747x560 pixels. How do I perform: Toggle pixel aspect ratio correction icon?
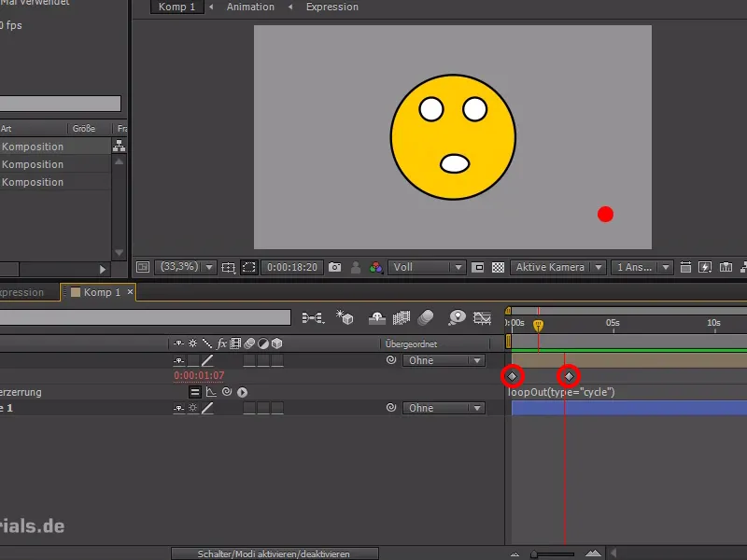coord(477,267)
